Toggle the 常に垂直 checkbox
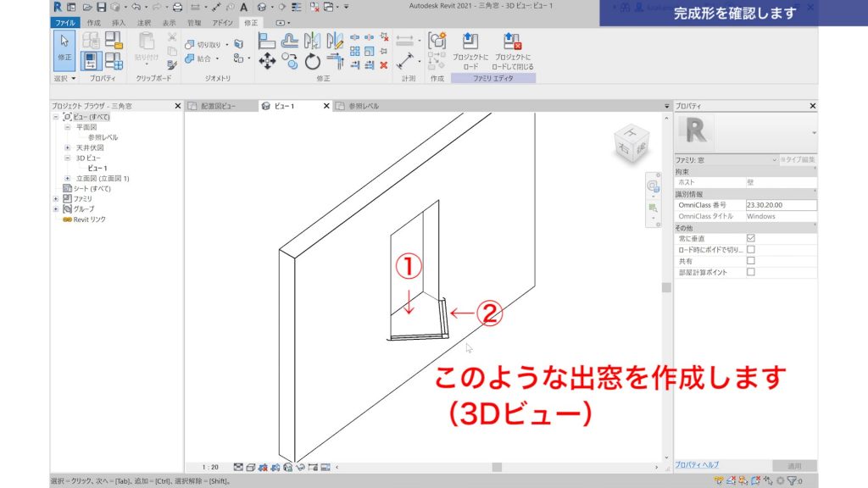 pos(751,240)
